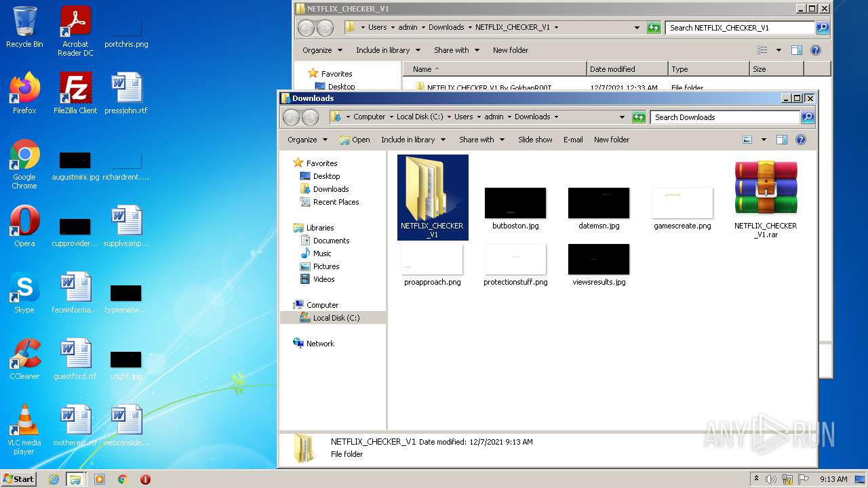Focus Search NETFLIX_CHECKER_V1 field
This screenshot has height=488, width=868.
tap(741, 28)
